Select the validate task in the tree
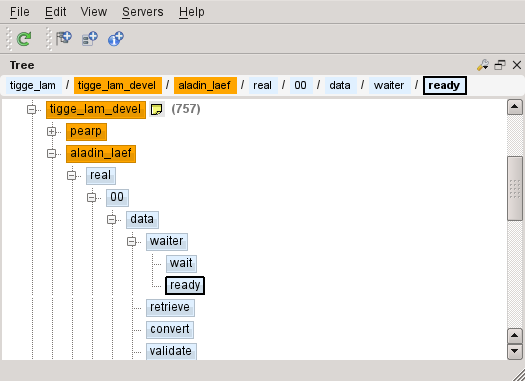The image size is (525, 381). pyautogui.click(x=171, y=352)
